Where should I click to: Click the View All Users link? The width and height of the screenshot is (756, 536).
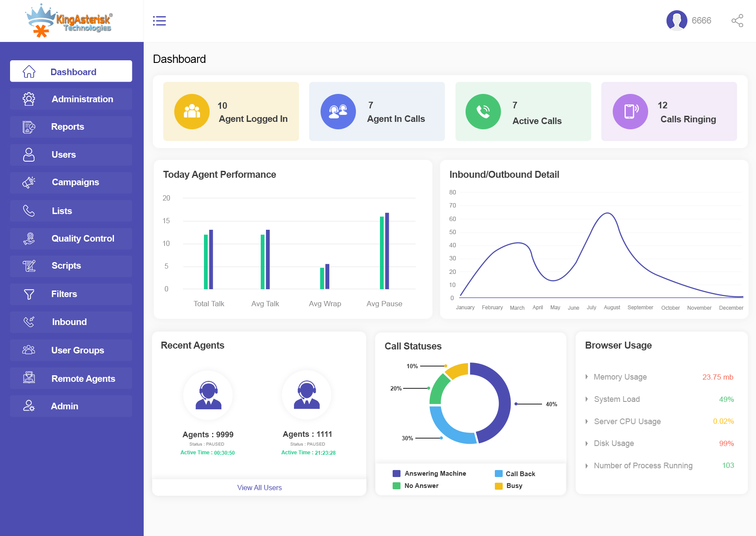[x=259, y=488]
